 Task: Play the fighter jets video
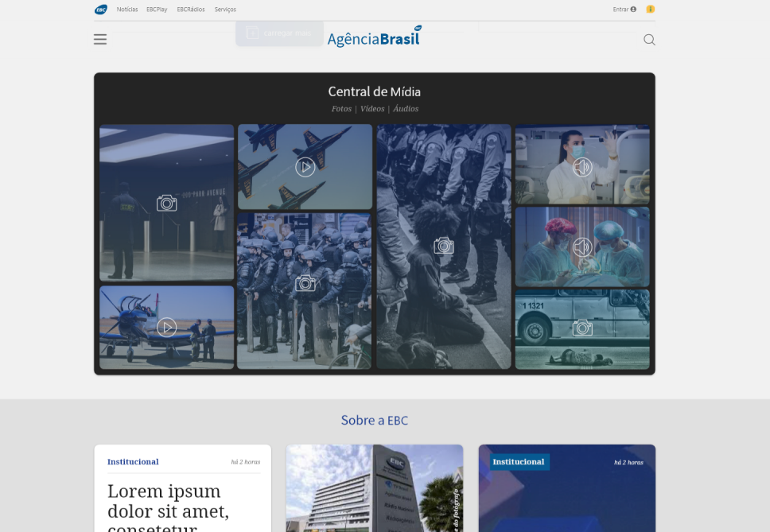[305, 167]
